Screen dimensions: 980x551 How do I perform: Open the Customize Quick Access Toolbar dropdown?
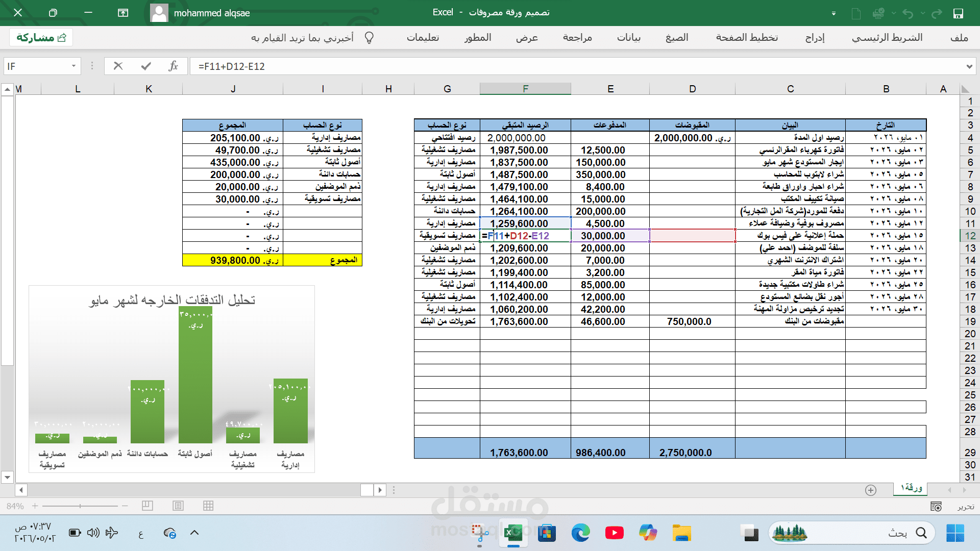coord(834,14)
